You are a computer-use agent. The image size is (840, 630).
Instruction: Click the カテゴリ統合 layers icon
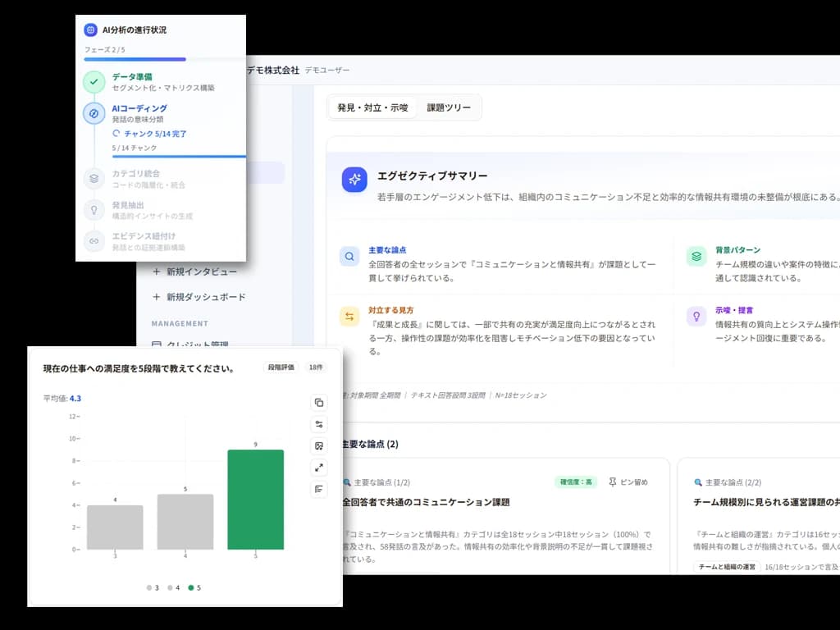click(94, 178)
